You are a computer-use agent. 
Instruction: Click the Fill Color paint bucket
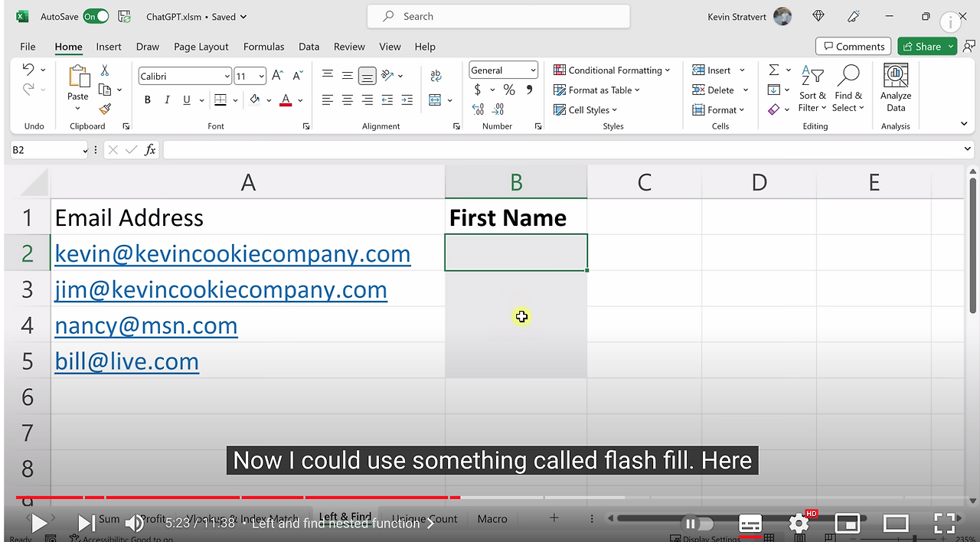254,100
